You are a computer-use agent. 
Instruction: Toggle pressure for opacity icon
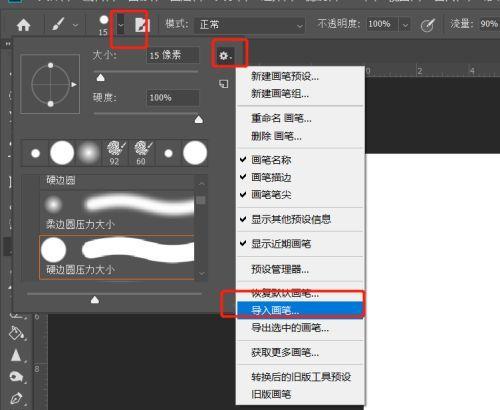(427, 25)
